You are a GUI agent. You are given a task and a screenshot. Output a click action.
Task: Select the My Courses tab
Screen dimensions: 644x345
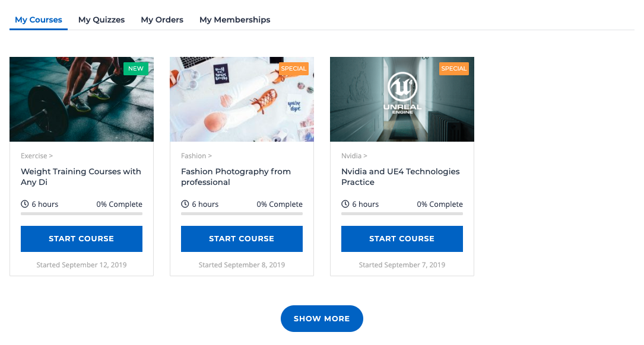[39, 20]
